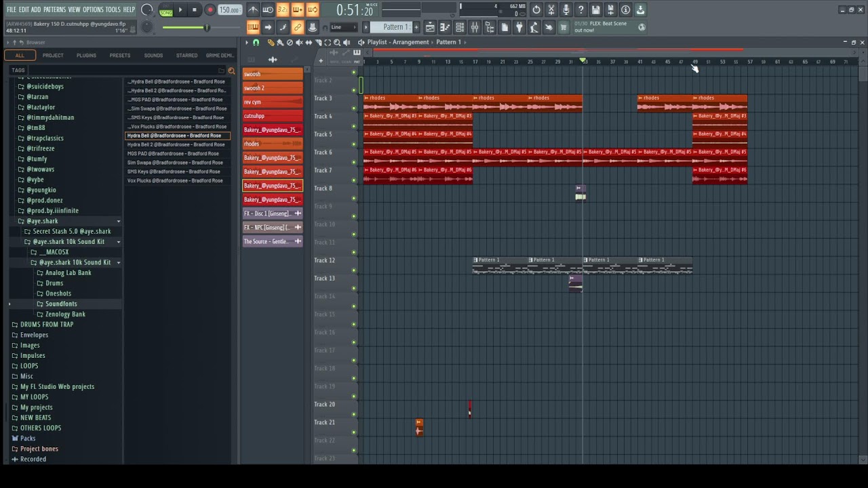Stop playback with the Stop button
The height and width of the screenshot is (488, 868).
point(195,10)
